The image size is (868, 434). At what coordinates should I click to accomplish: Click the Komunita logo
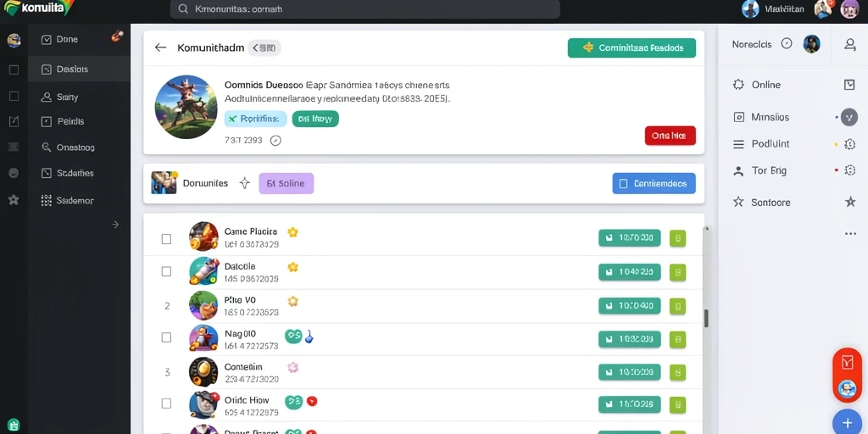39,8
